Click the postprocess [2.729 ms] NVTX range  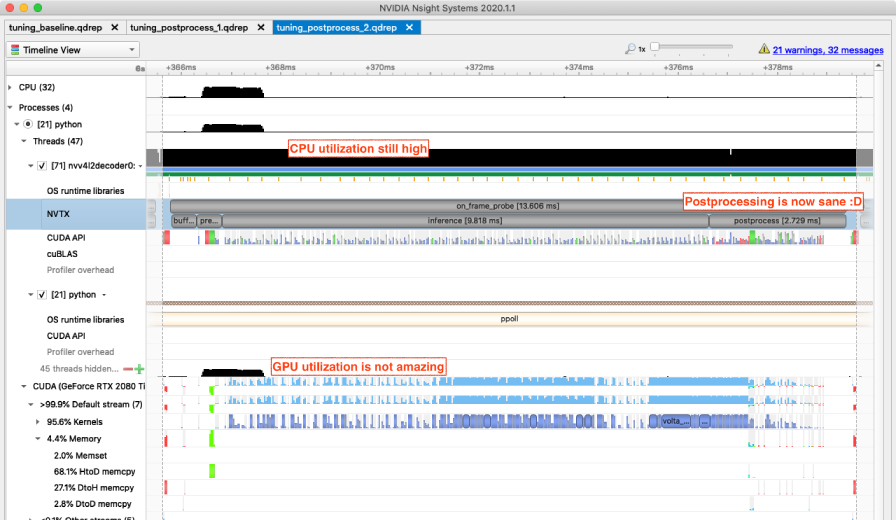777,221
